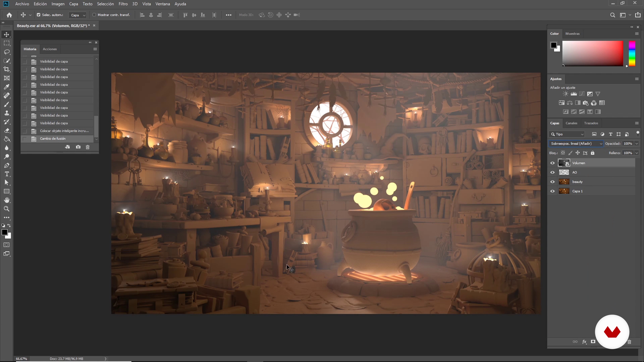Open the Filtro menu
The width and height of the screenshot is (644, 362).
123,4
